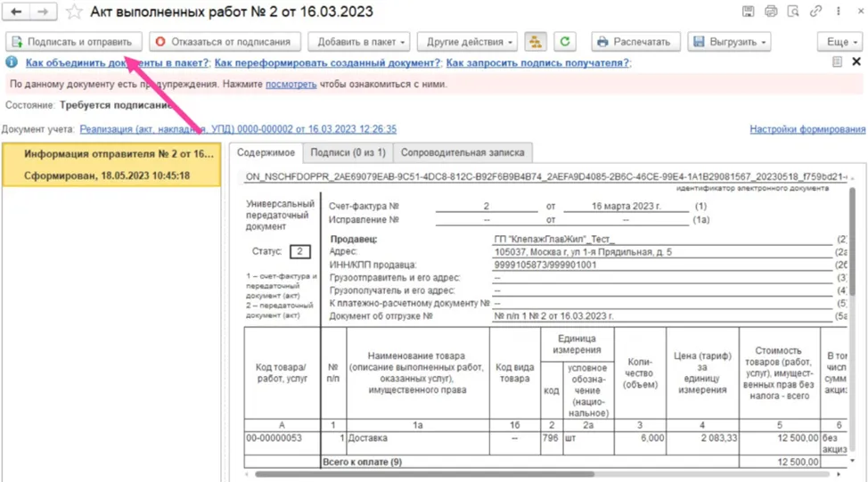The image size is (868, 482).
Task: Switch to Содержимое tab
Action: point(266,152)
